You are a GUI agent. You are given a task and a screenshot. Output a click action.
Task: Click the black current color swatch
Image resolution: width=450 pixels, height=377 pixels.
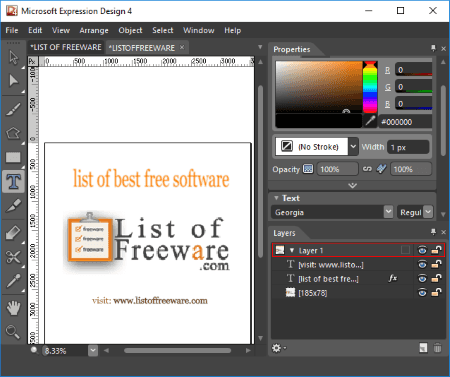(x=319, y=121)
